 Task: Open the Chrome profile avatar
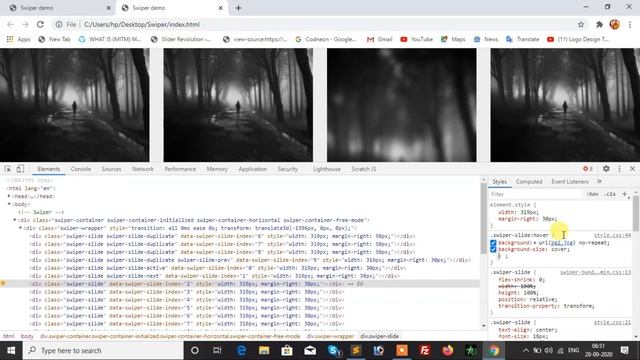(615, 24)
